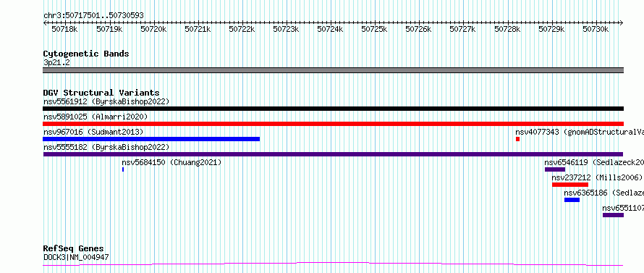This screenshot has height=273, width=644.
Task: Click the small red nsv4077343 marker
Action: click(x=518, y=139)
